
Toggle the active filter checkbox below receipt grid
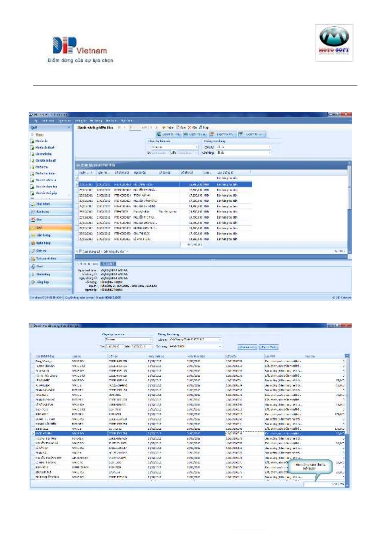80,252
